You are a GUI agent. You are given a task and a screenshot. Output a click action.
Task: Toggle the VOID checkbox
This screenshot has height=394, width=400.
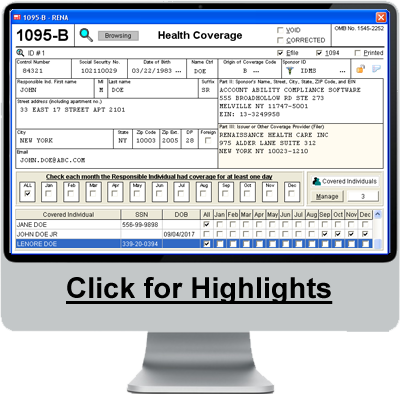point(280,30)
